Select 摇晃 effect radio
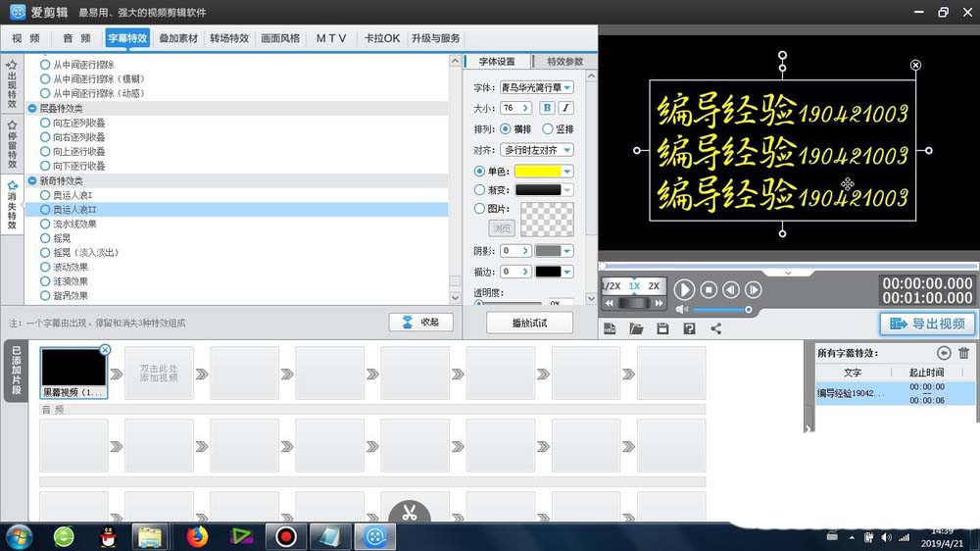Viewport: 980px width, 551px height. [45, 238]
